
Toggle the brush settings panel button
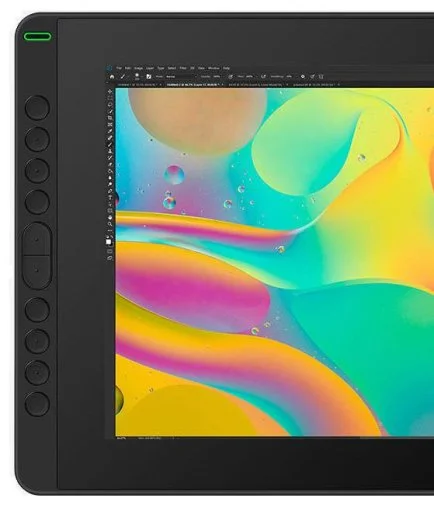coord(149,77)
